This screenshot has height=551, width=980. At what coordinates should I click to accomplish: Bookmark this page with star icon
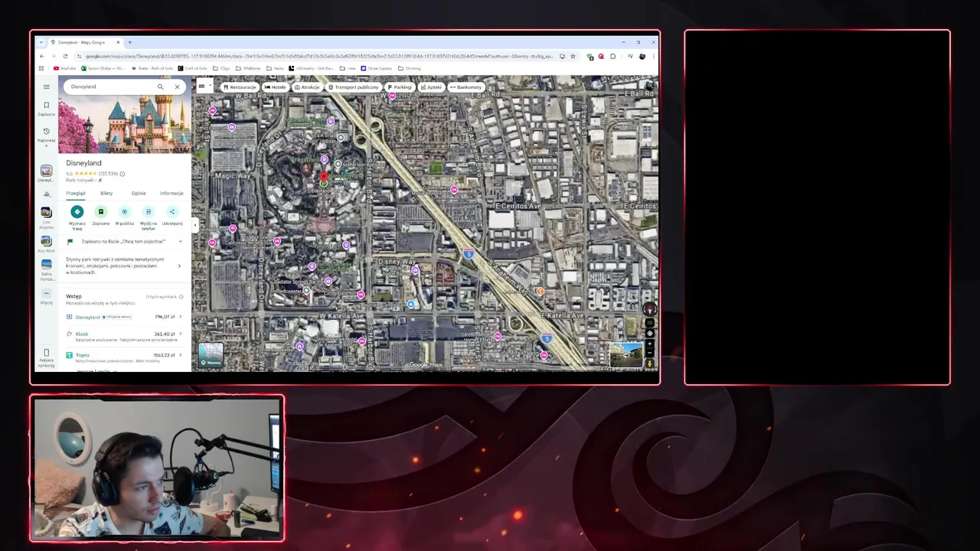point(573,57)
